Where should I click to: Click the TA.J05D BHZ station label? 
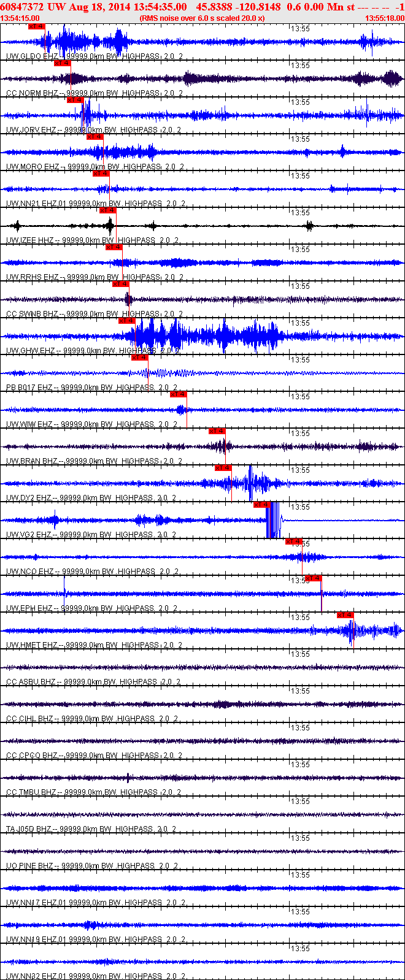tap(91, 829)
